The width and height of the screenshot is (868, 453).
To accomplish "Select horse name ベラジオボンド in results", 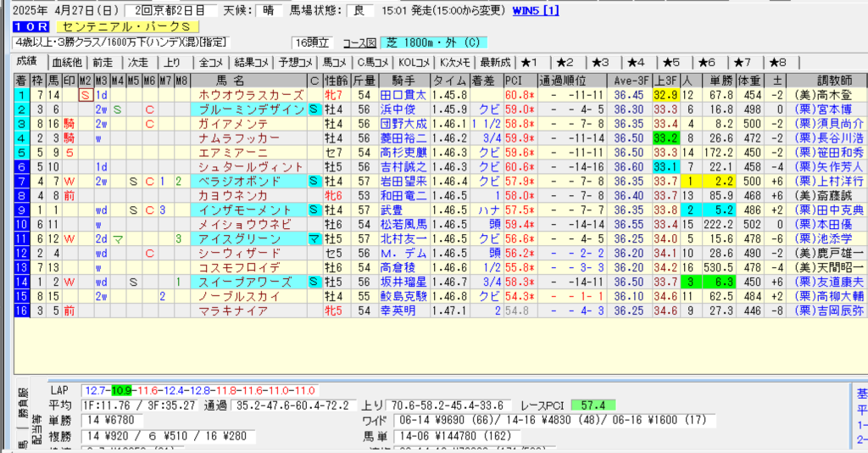I will [x=250, y=182].
